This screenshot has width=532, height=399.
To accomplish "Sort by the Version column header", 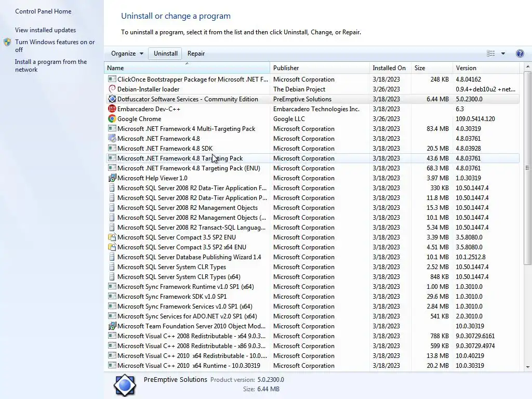I will 486,68.
